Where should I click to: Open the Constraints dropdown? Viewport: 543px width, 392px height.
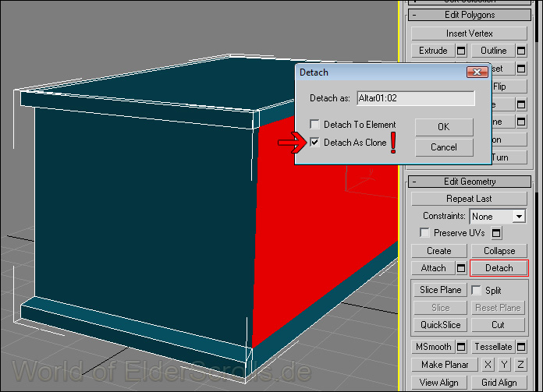[x=519, y=217]
